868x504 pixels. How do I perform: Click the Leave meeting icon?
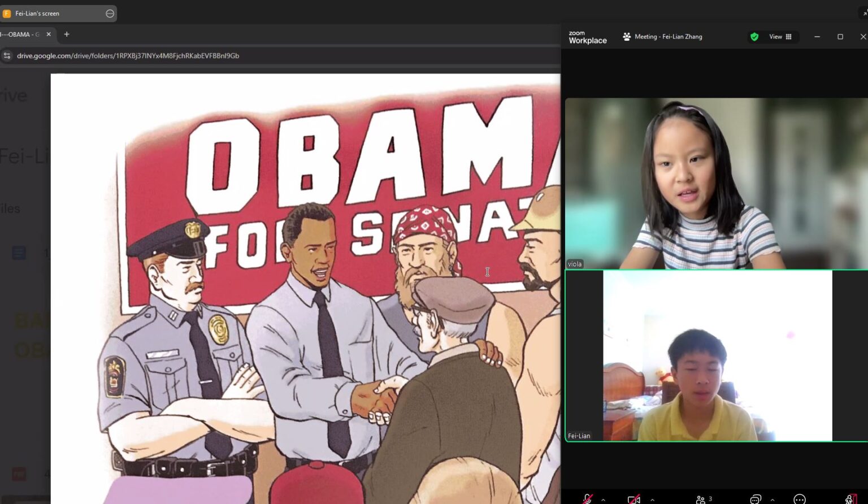point(850,499)
